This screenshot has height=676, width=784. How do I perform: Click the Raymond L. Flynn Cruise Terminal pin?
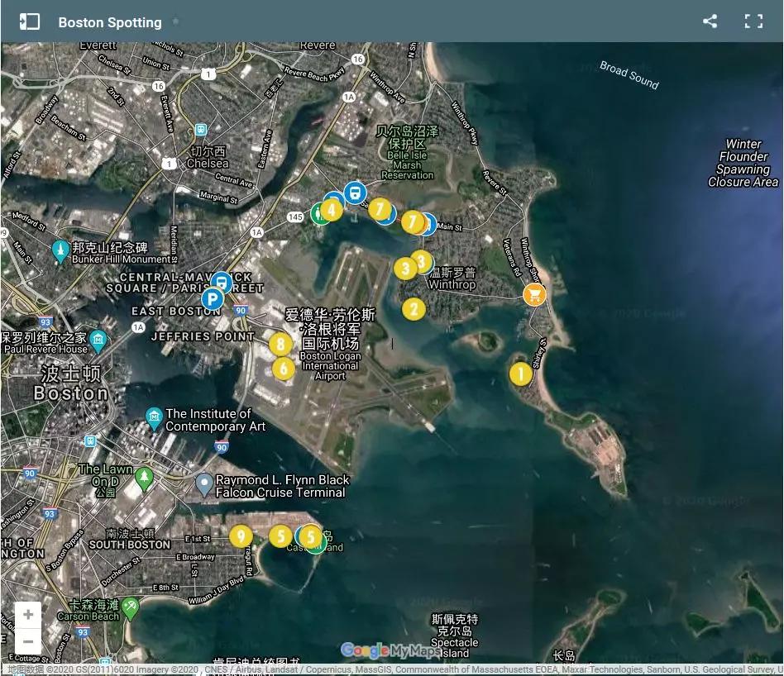coord(203,483)
